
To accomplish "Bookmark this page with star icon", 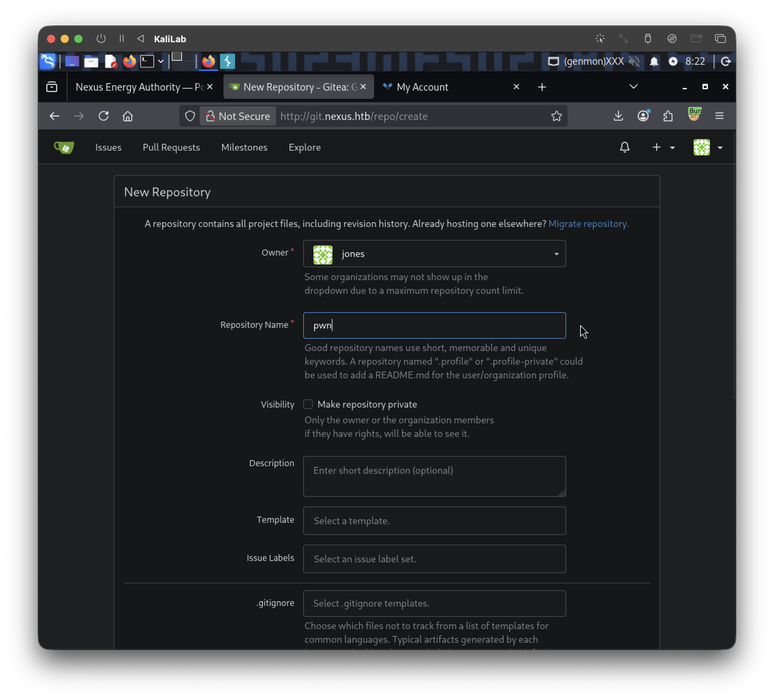I will (556, 116).
